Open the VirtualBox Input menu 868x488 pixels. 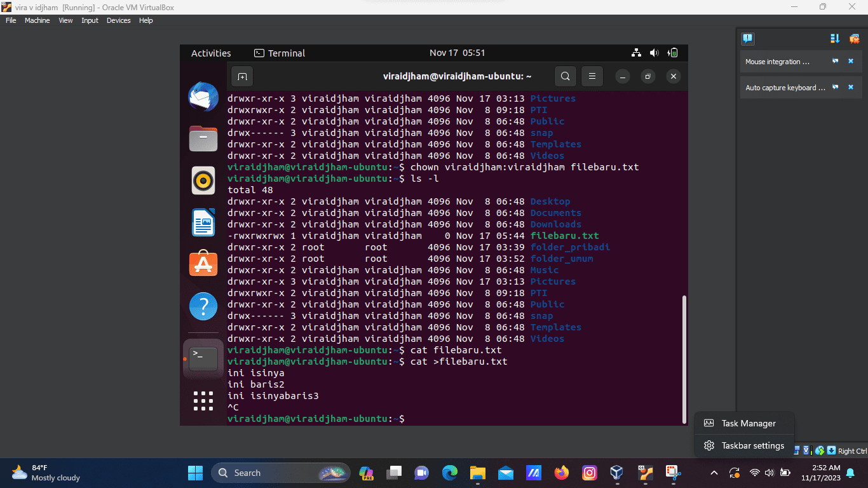coord(90,20)
